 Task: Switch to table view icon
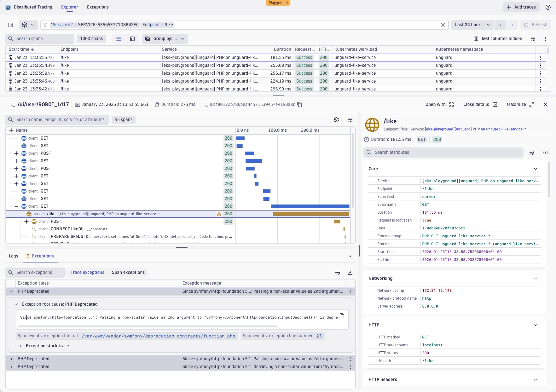132,39
